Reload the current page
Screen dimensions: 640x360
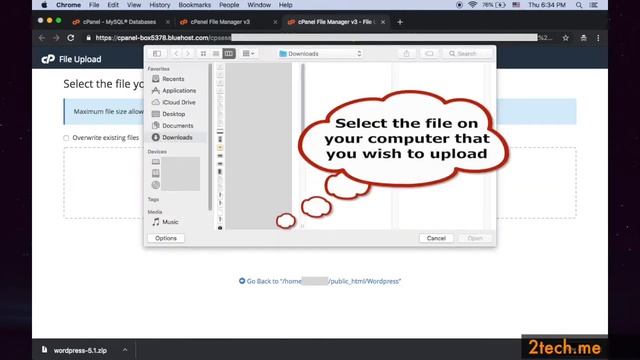pyautogui.click(x=71, y=38)
